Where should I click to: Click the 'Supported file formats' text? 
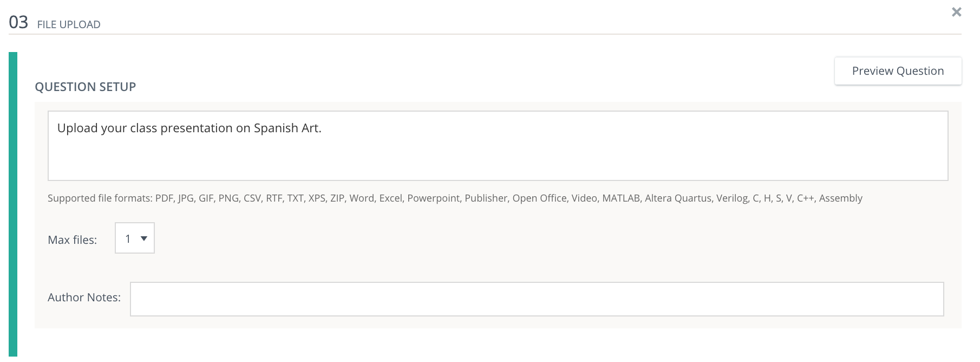[x=100, y=198]
